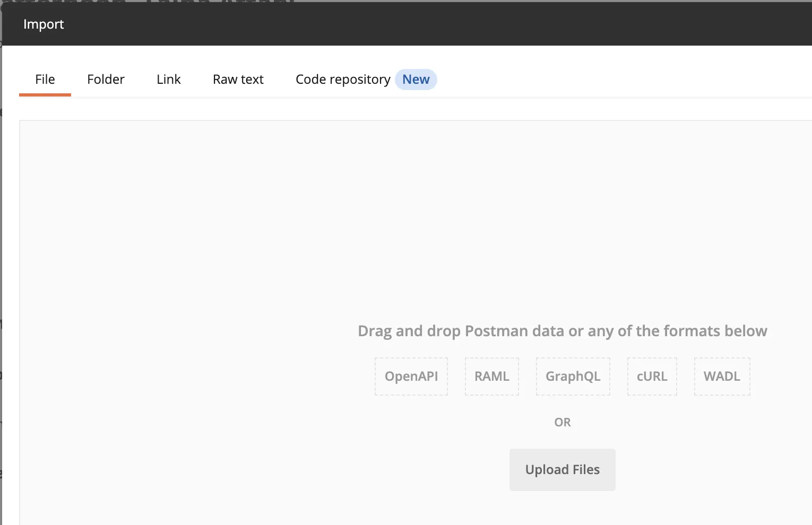Image resolution: width=812 pixels, height=525 pixels.
Task: Switch to the Folder tab
Action: point(106,80)
